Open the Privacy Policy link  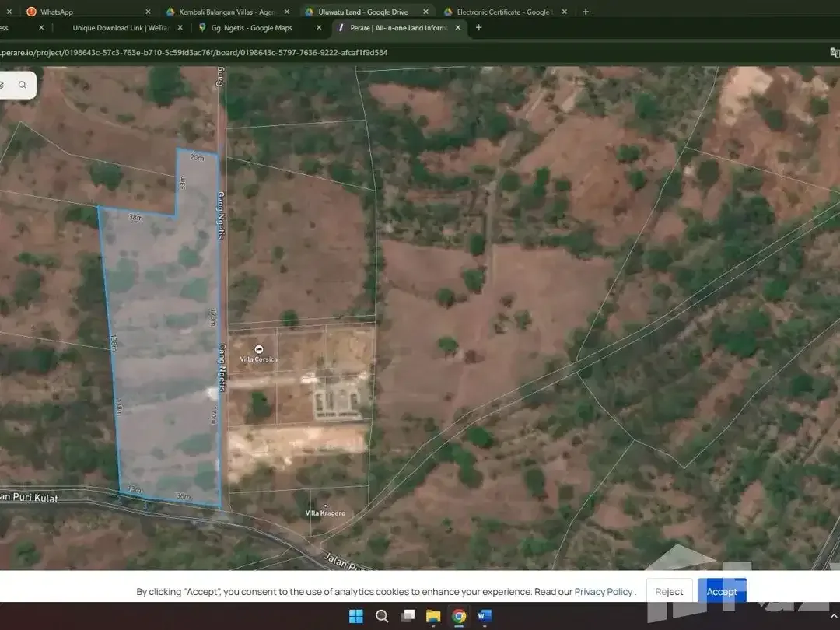click(x=604, y=591)
